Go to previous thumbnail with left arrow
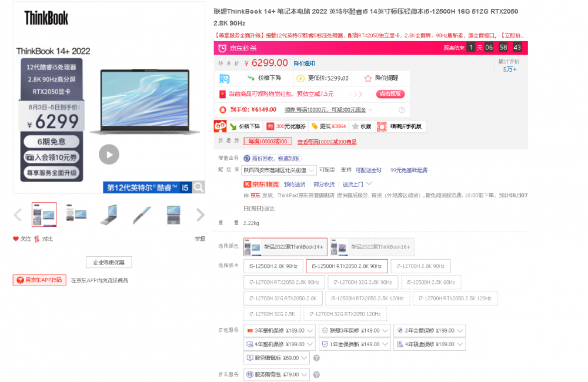 (17, 215)
